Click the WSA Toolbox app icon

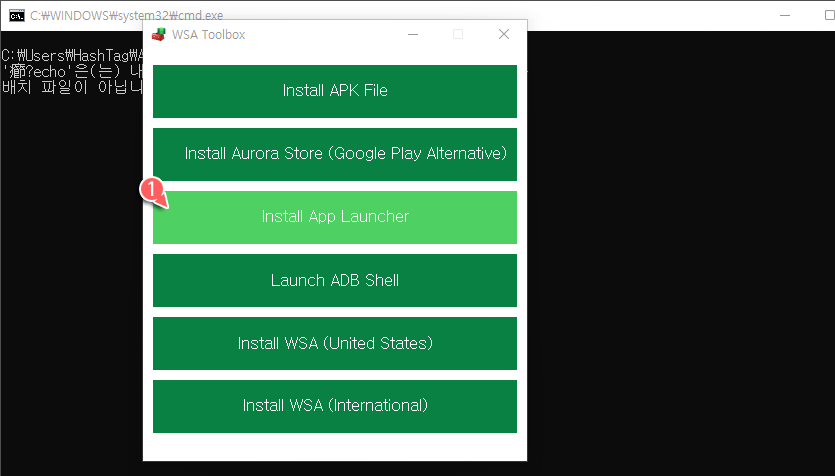pyautogui.click(x=159, y=35)
